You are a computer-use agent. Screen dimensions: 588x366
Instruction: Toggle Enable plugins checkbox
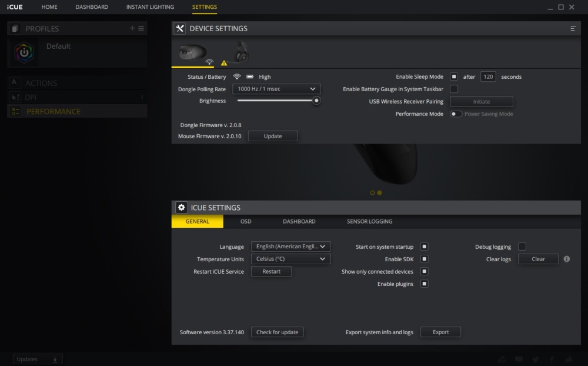coord(424,284)
